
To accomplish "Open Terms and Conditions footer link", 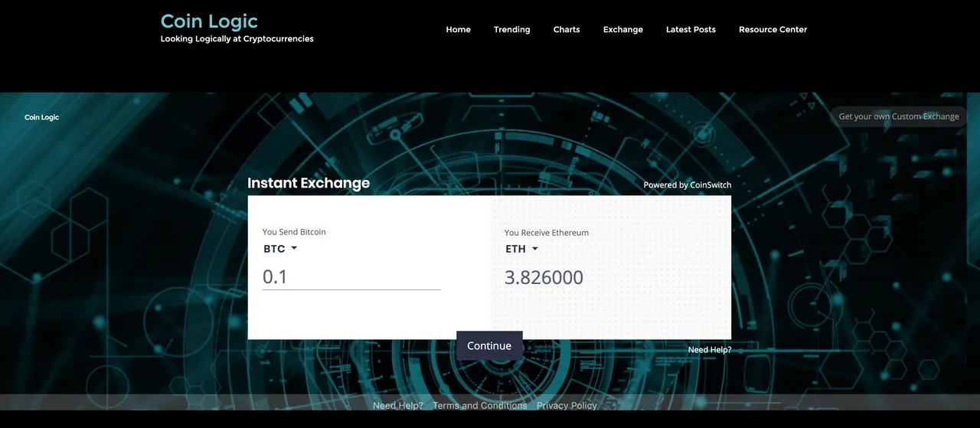I will tap(479, 405).
